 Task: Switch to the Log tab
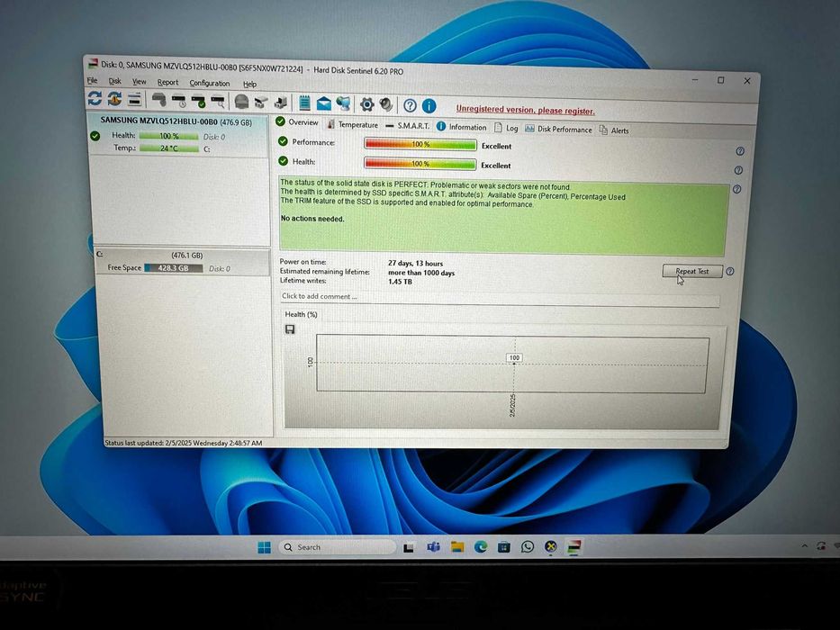(x=506, y=128)
